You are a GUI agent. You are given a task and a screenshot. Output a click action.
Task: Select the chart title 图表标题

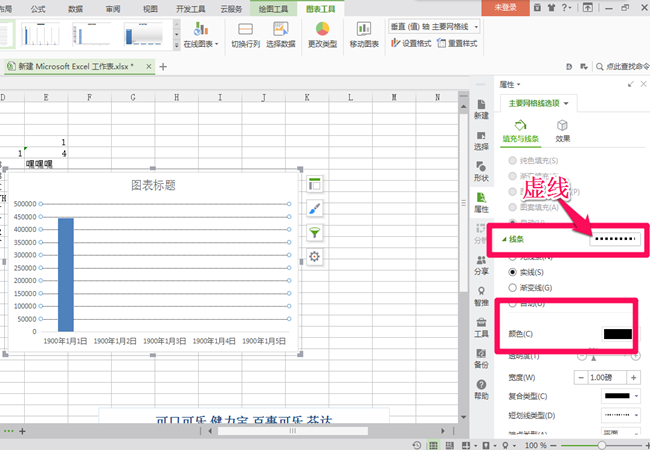(x=153, y=185)
